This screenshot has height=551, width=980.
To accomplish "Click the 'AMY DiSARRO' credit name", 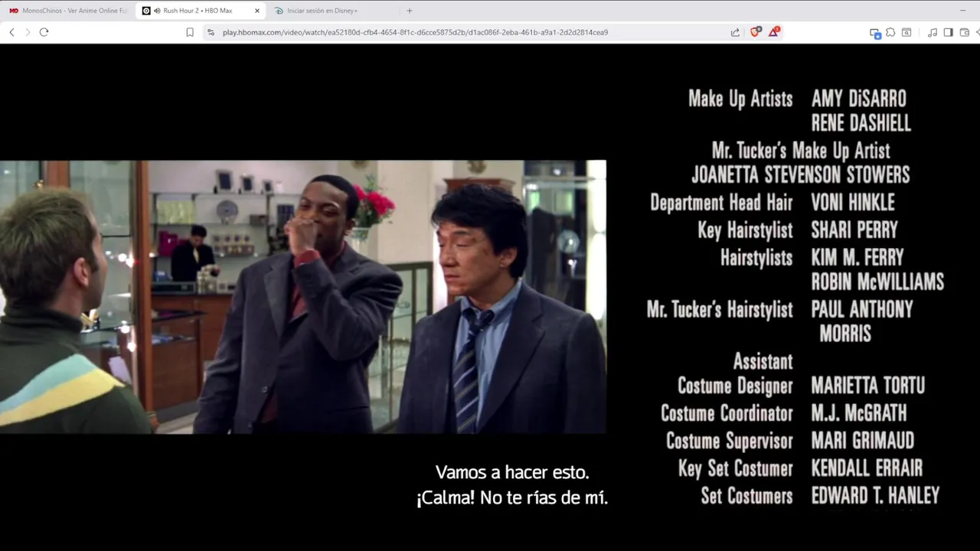I will pyautogui.click(x=858, y=99).
